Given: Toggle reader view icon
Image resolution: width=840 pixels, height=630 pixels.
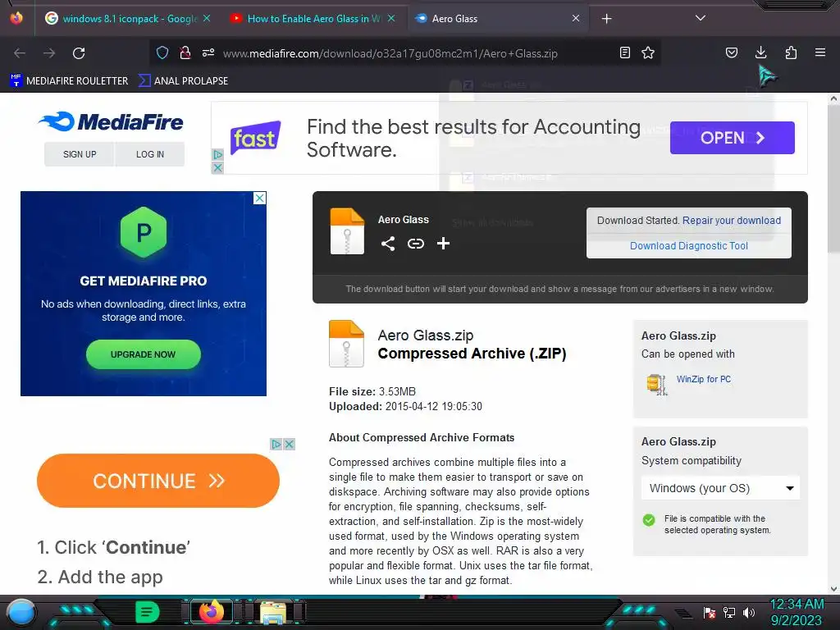Looking at the screenshot, I should [624, 52].
